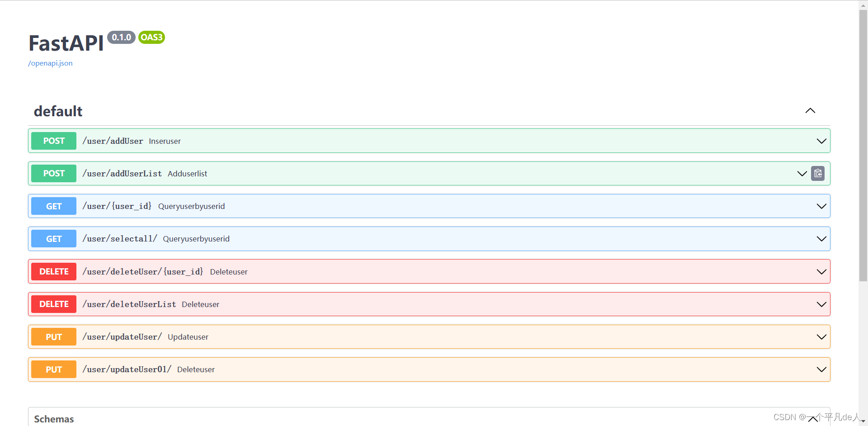Click the PUT badge for /user/updateUser/
This screenshot has height=426, width=868.
coord(54,337)
